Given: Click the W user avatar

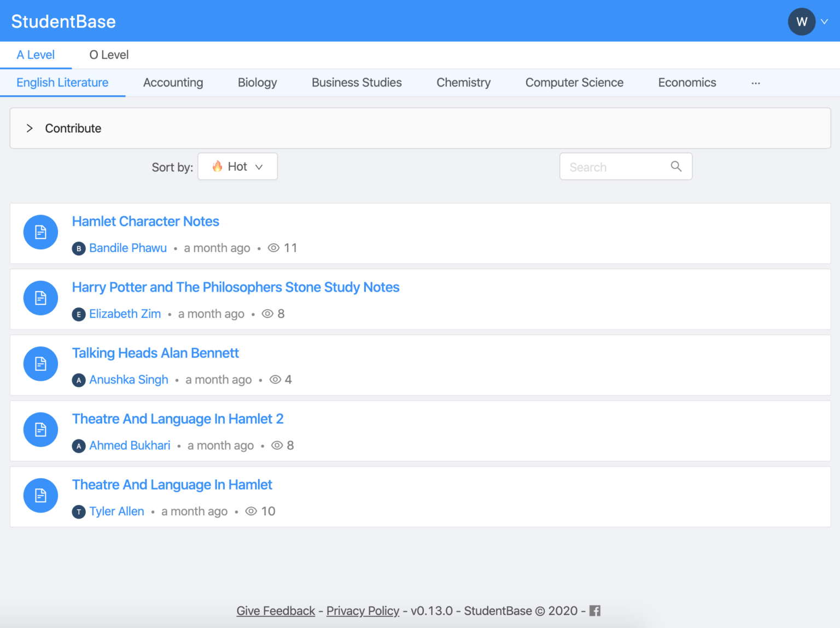Looking at the screenshot, I should 801,22.
